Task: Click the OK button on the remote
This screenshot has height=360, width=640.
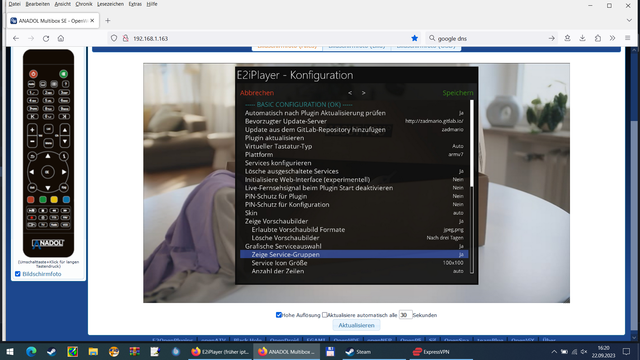Action: 48,172
